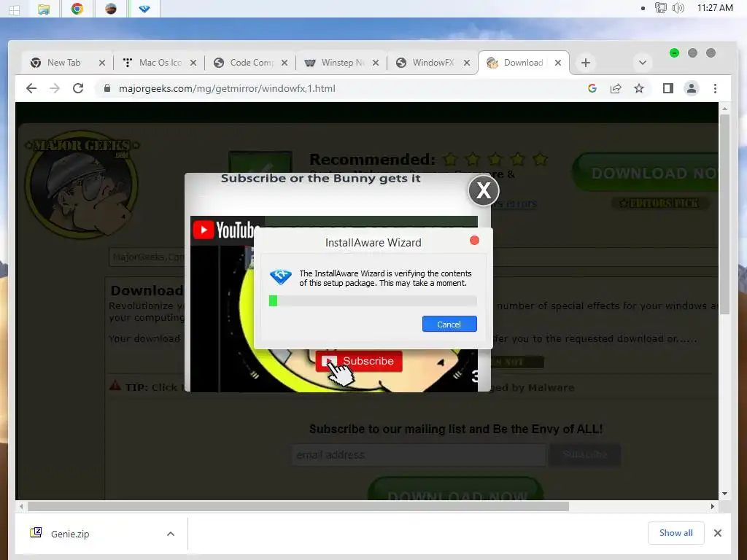
Task: Click the bottom DOWNLOAD NOW button
Action: 457,489
